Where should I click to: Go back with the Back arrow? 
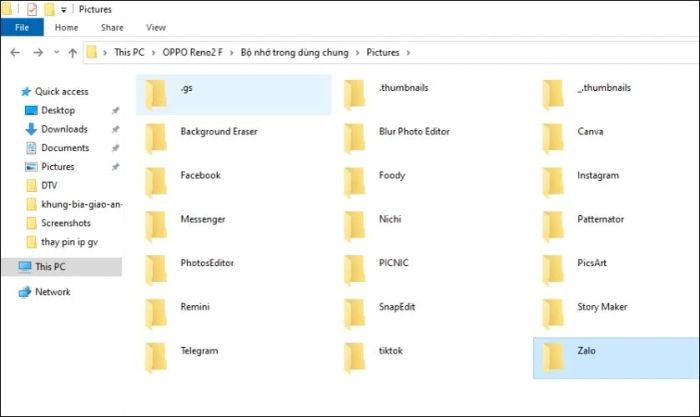[15, 52]
